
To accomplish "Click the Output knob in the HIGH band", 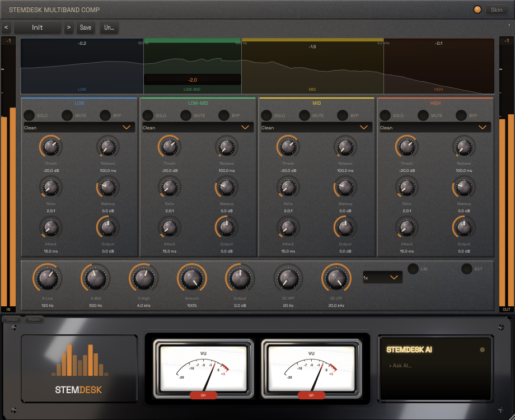I will pos(464,227).
